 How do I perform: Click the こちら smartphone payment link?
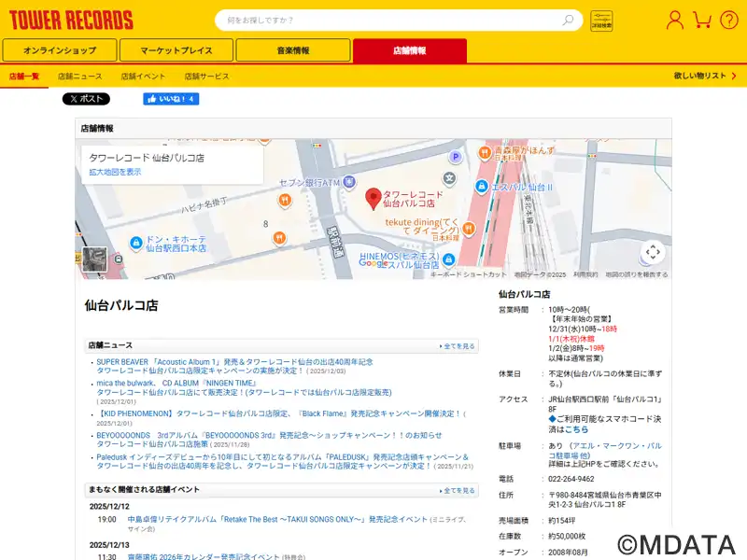576,429
